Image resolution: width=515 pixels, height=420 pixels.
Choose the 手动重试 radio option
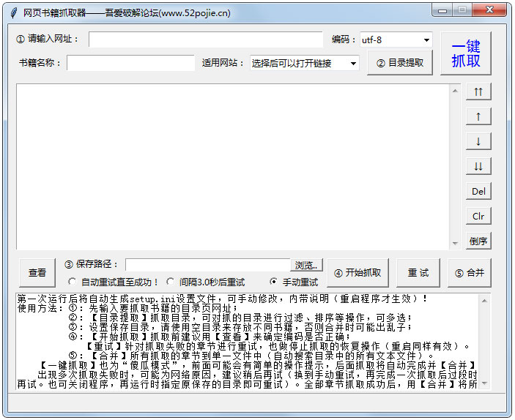[x=274, y=282]
